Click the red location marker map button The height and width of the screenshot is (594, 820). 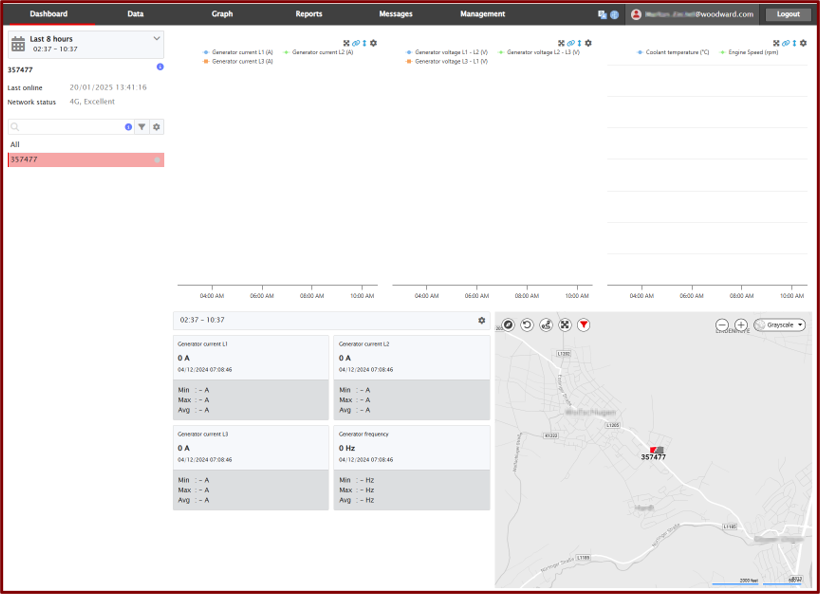584,325
